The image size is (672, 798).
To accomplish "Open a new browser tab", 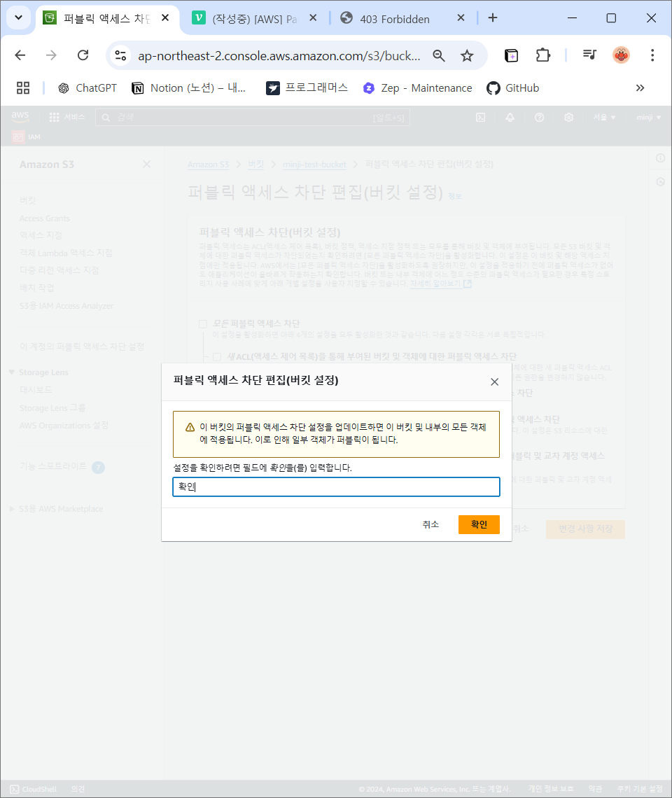I will click(x=492, y=17).
